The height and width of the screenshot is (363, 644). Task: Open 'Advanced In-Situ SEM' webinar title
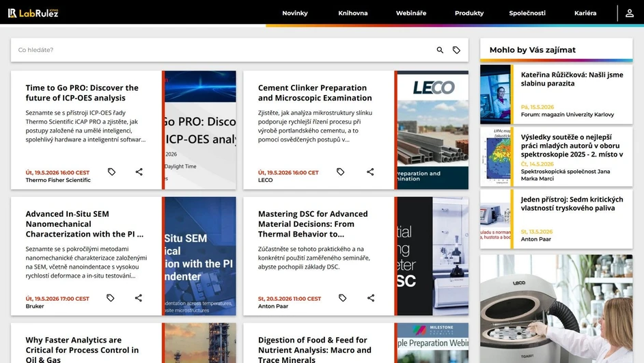tap(85, 224)
